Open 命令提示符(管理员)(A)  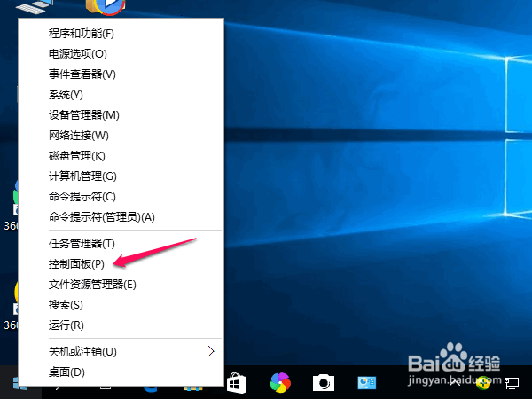[x=121, y=217]
